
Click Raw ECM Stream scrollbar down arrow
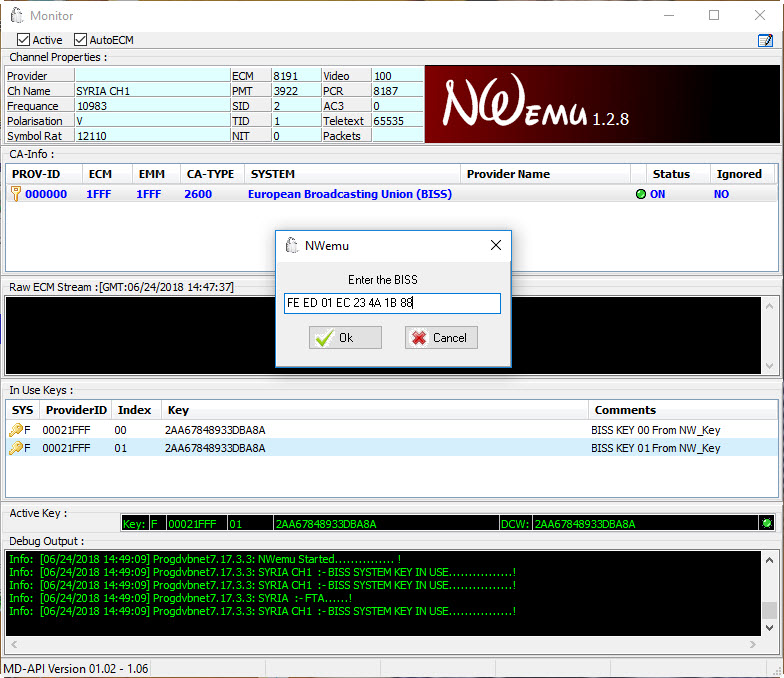click(x=770, y=366)
